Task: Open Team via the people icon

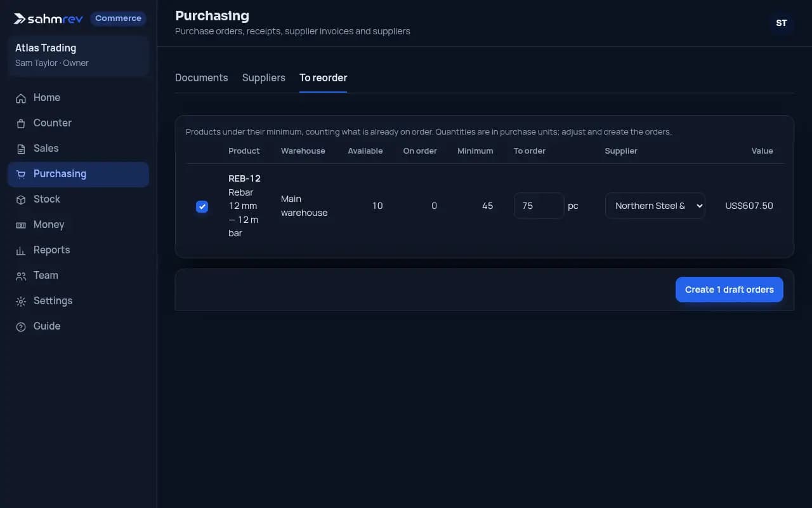Action: [x=21, y=276]
